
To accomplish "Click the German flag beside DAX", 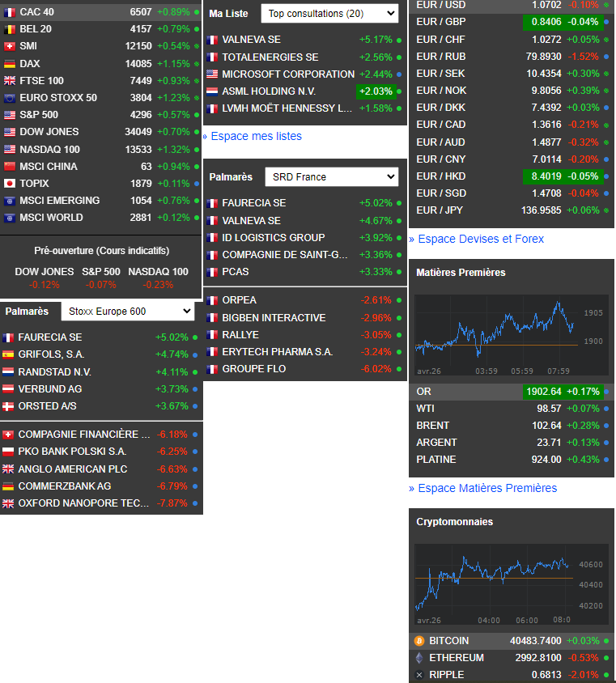I will tap(10, 64).
